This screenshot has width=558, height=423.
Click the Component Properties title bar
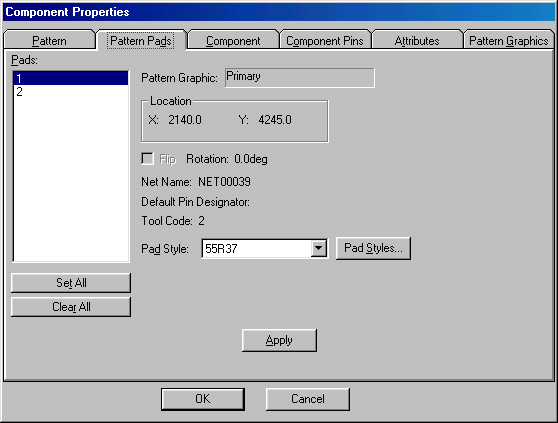pos(279,12)
